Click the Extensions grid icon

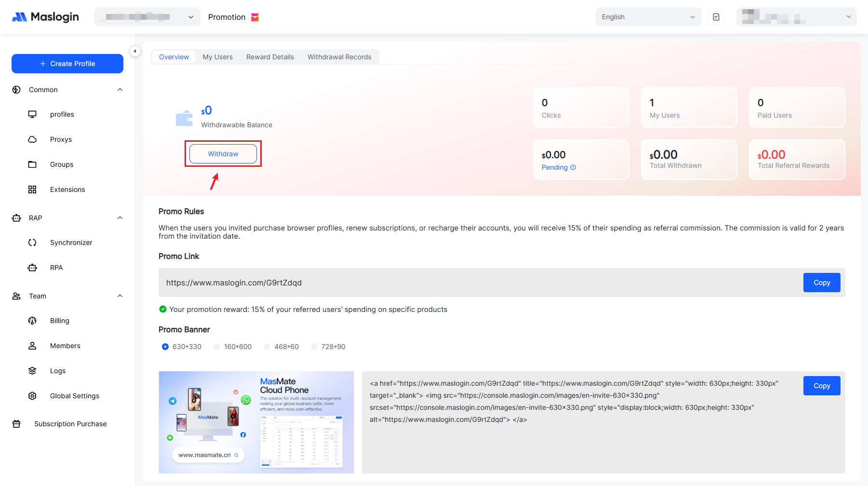pos(32,189)
